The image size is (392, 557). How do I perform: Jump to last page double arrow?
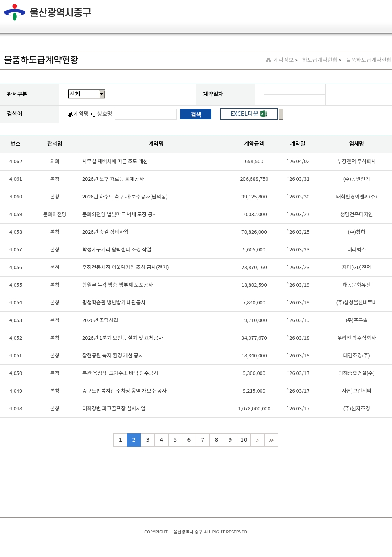(x=271, y=440)
